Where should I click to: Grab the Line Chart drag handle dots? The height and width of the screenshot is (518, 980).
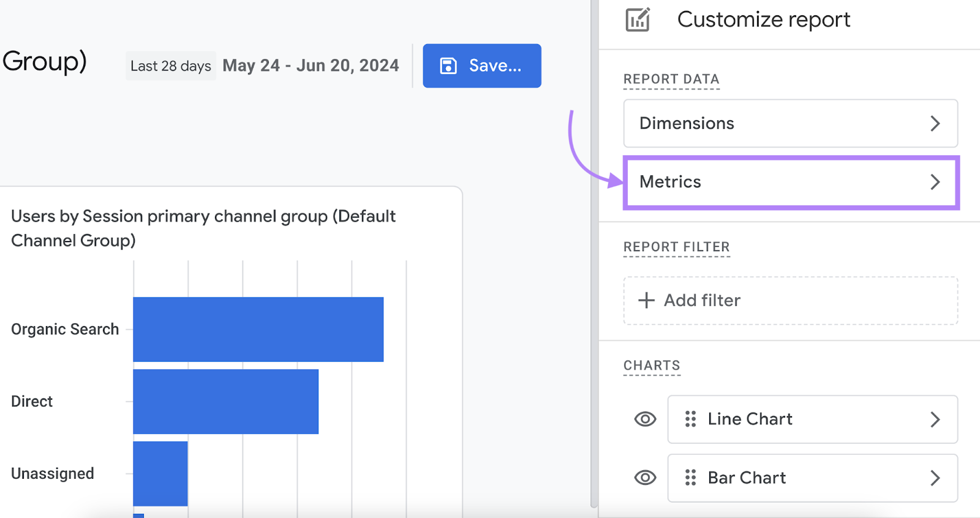(x=690, y=419)
